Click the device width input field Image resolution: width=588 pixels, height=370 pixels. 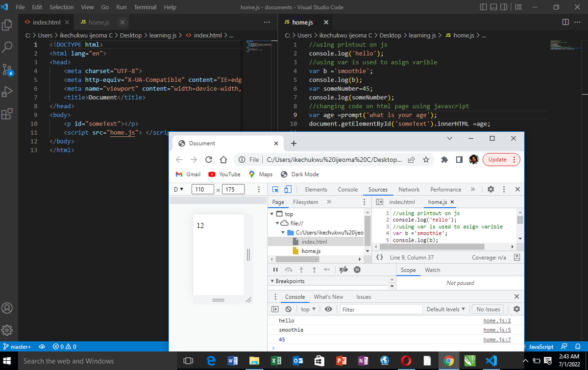pos(203,190)
